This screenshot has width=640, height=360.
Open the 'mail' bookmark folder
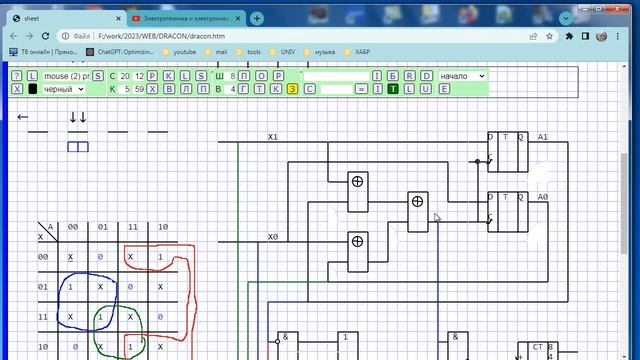tap(216, 52)
